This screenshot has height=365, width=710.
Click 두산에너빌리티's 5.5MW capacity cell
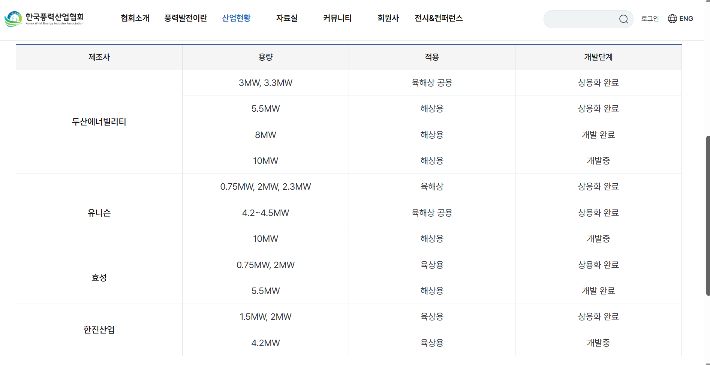pos(265,109)
